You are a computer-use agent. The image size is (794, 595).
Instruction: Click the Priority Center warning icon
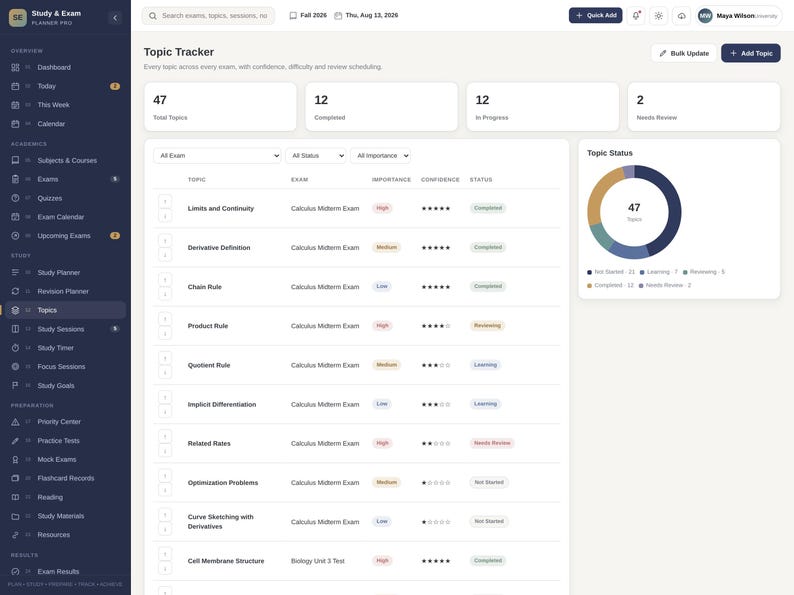[15, 422]
